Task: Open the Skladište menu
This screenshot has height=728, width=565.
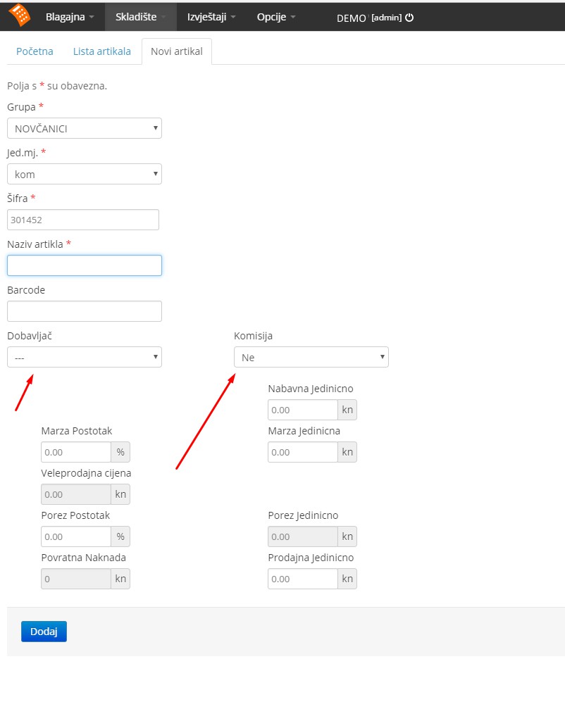Action: [140, 17]
